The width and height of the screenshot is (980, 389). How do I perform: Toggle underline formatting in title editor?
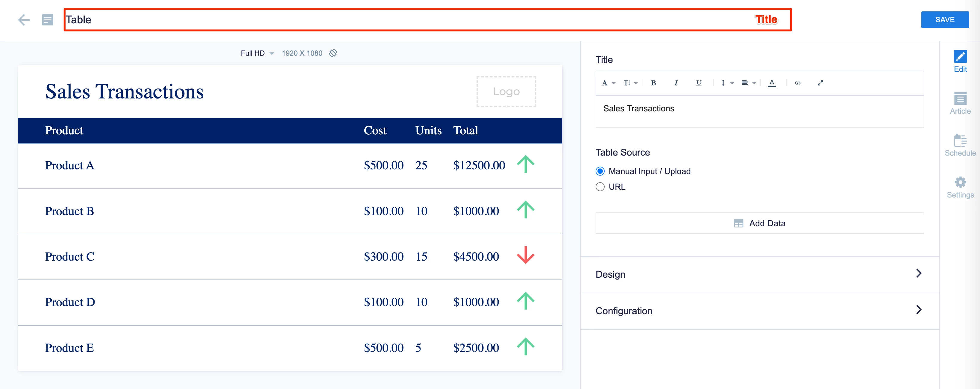coord(698,83)
